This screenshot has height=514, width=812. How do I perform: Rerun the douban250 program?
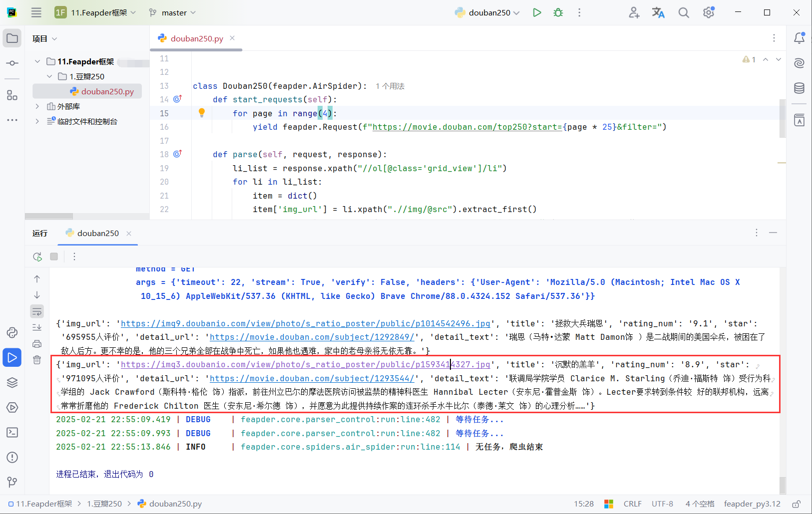(x=37, y=256)
